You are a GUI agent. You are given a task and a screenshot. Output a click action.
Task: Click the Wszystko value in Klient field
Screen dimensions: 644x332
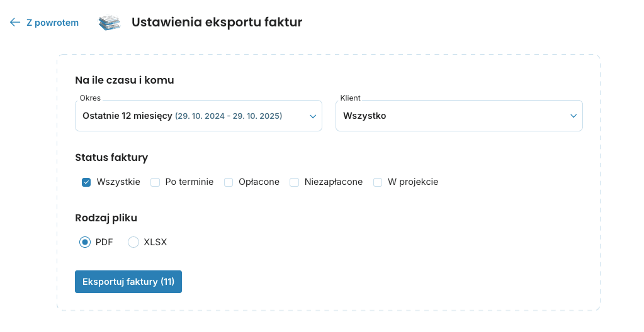click(364, 116)
